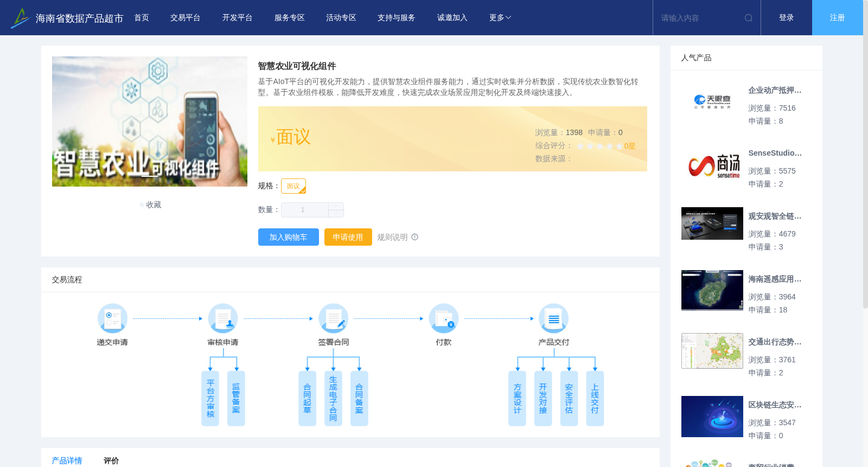
Task: Open the 诚邀加入 navigation item
Action: coord(452,18)
